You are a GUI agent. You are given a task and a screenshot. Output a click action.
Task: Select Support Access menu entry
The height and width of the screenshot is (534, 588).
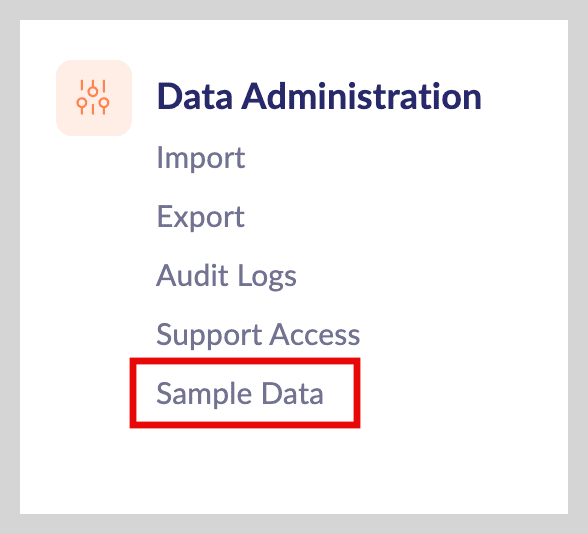point(258,334)
